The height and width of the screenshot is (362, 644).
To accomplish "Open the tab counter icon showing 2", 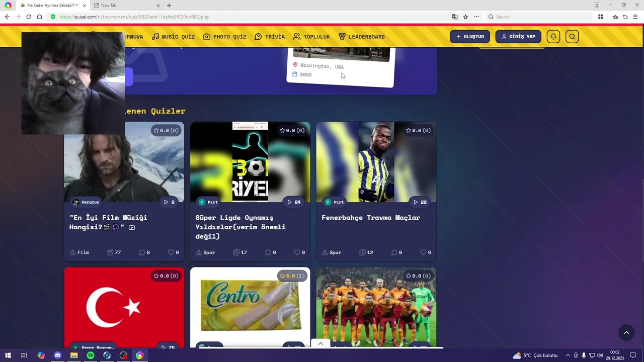I will point(597,5).
